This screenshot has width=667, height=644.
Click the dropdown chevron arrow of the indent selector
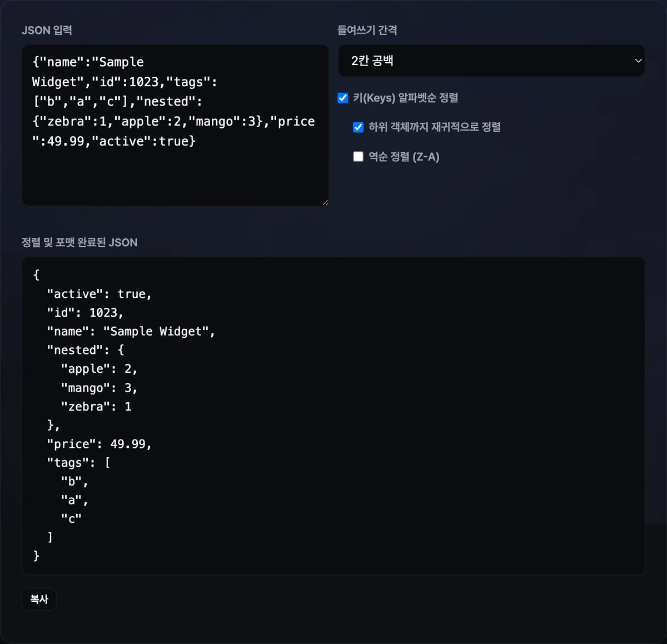[x=638, y=61]
